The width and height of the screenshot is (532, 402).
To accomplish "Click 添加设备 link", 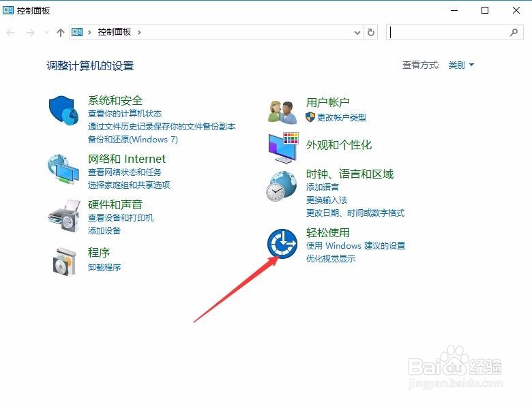I will pyautogui.click(x=104, y=231).
